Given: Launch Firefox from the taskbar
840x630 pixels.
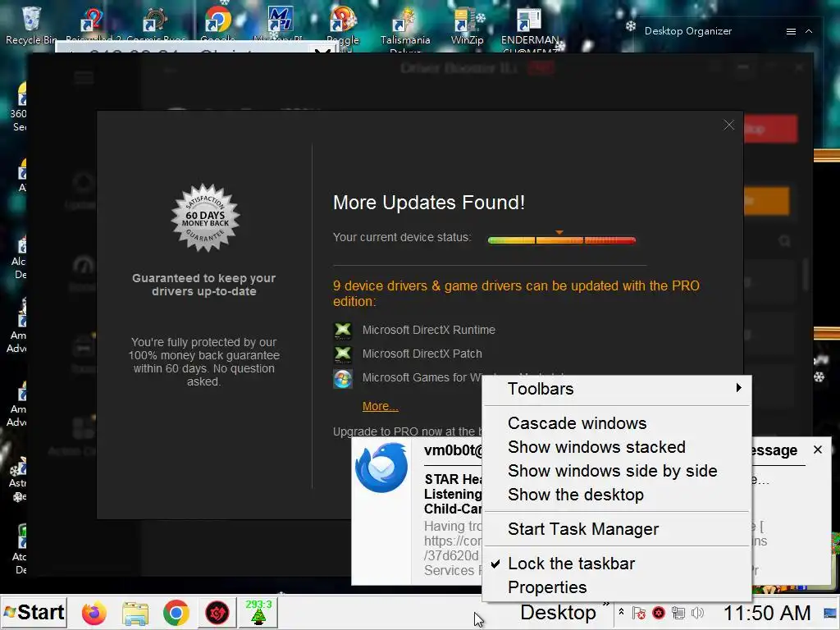Looking at the screenshot, I should pyautogui.click(x=94, y=612).
